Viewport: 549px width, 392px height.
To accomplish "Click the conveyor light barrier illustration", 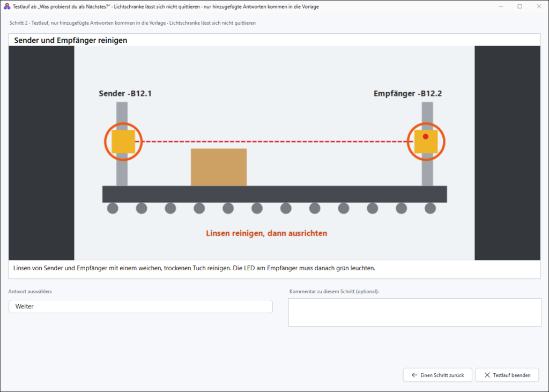I will click(274, 153).
